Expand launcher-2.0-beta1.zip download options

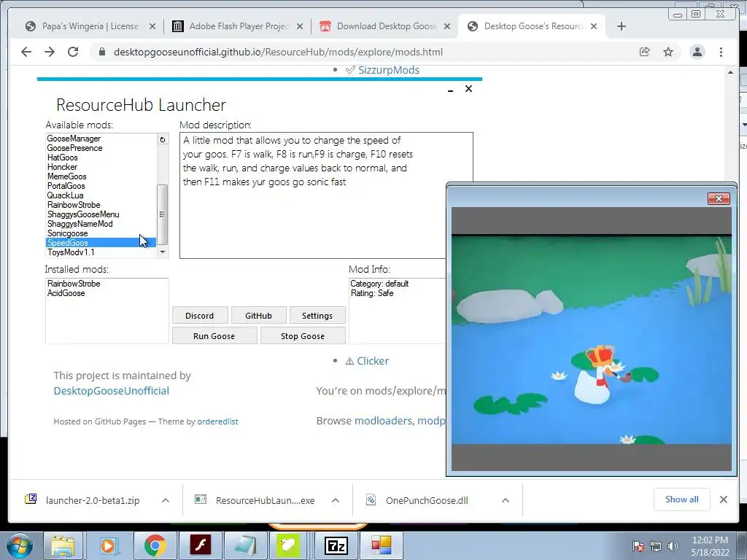[166, 500]
